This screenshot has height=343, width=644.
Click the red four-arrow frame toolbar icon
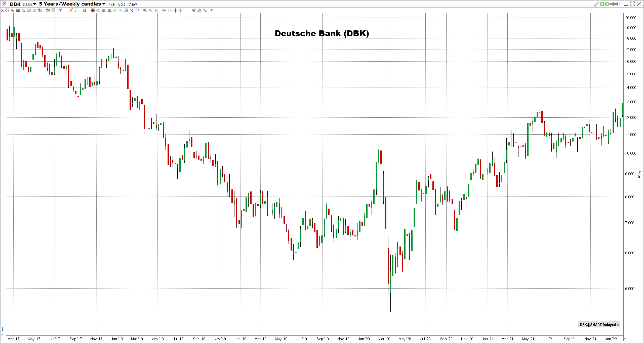7,10
